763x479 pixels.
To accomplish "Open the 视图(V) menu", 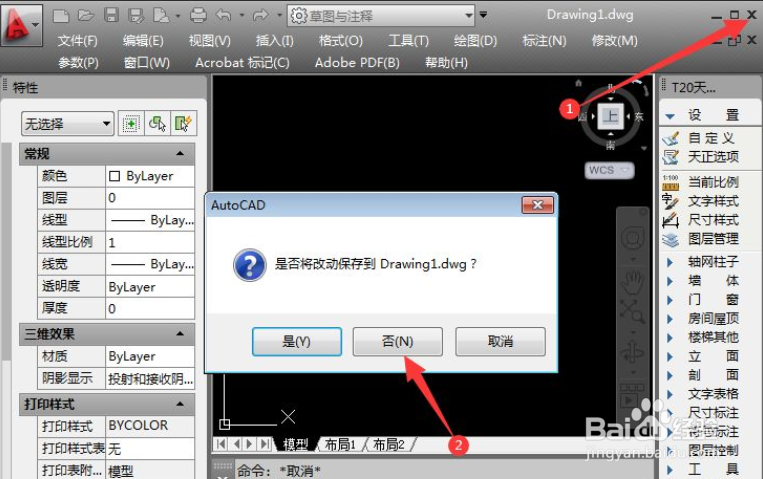I will (x=209, y=41).
